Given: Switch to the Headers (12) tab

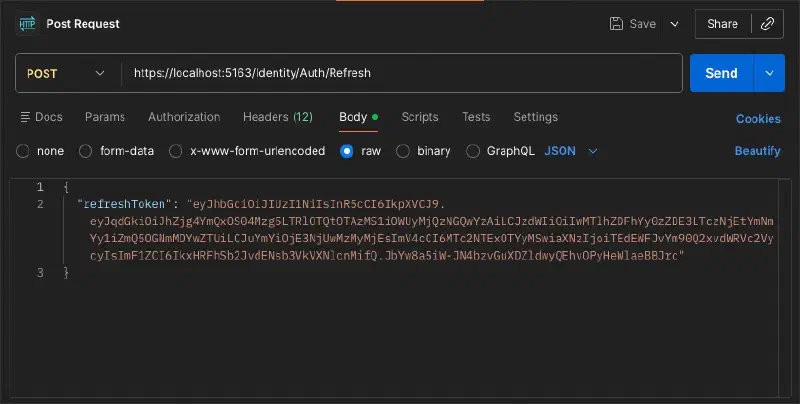Looking at the screenshot, I should point(278,117).
